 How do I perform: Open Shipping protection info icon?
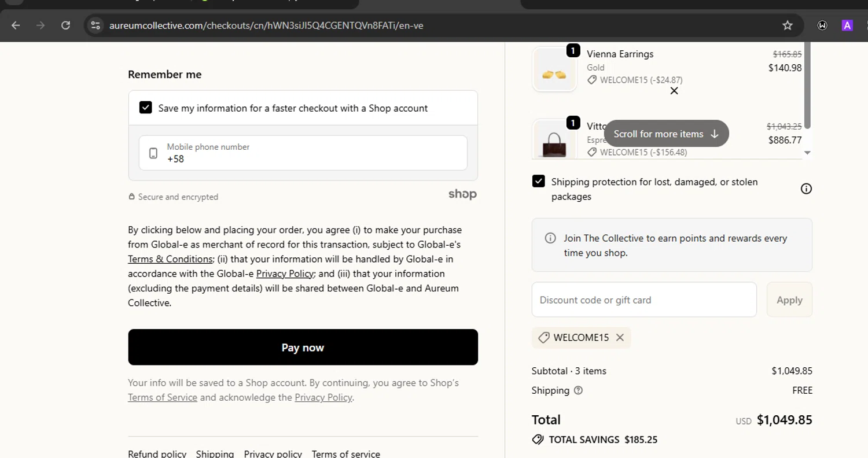(806, 189)
